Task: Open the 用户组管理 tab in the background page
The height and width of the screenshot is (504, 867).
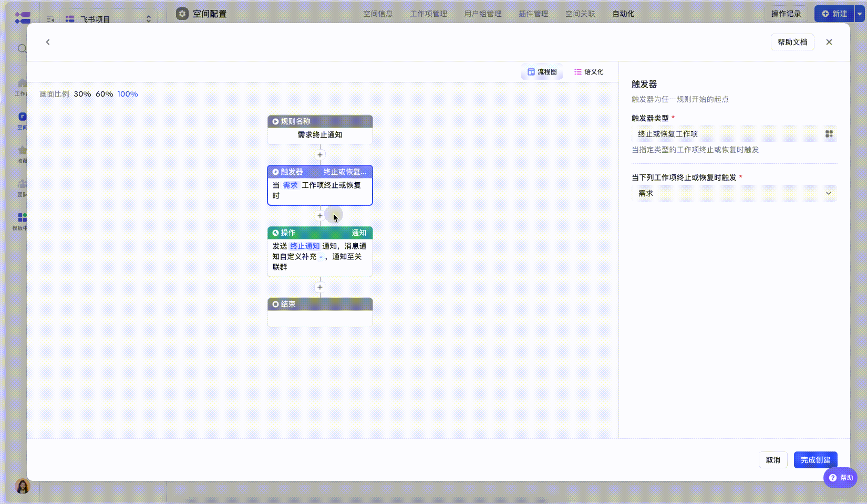Action: point(483,14)
